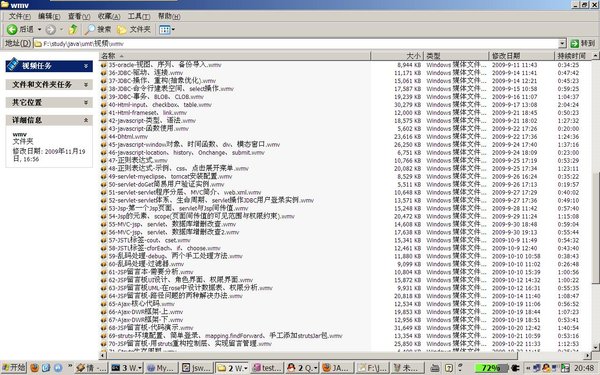Click icon of 47-正则表达式.wmv file
Image resolution: width=600 pixels, height=375 pixels.
click(x=104, y=160)
